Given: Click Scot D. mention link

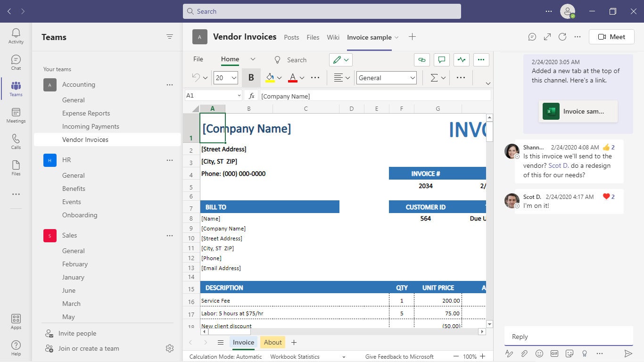Looking at the screenshot, I should click(558, 165).
